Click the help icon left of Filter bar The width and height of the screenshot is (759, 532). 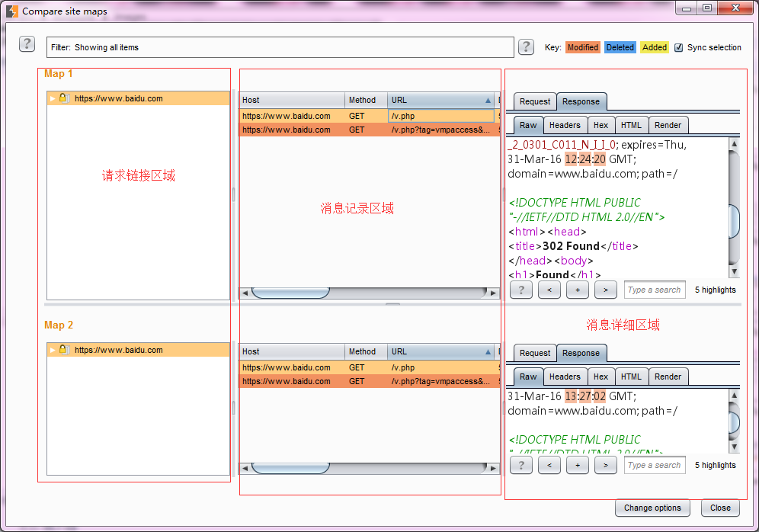pyautogui.click(x=27, y=44)
